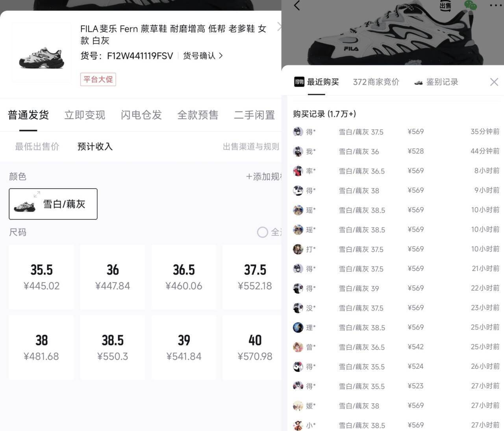Select 预计收入 view

95,147
